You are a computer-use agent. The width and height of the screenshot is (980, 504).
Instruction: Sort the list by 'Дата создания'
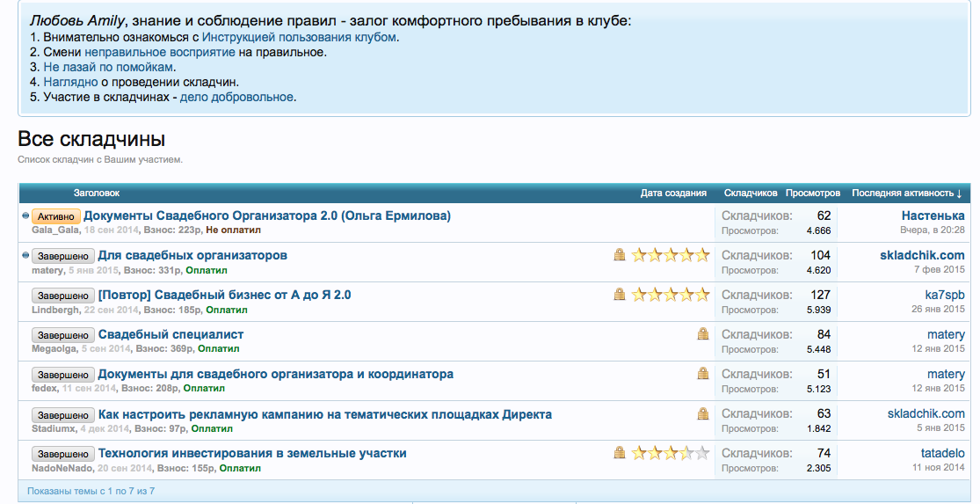[673, 193]
